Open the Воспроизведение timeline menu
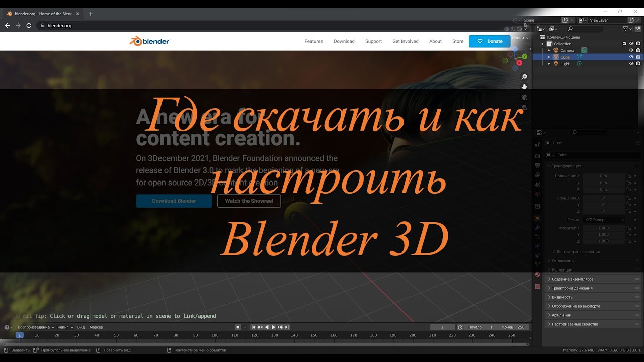644x362 pixels. (x=36, y=327)
